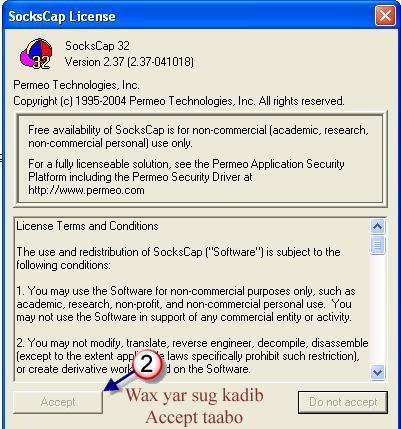401x429 pixels.
Task: Close the SocksCap License dialog
Action: [385, 16]
